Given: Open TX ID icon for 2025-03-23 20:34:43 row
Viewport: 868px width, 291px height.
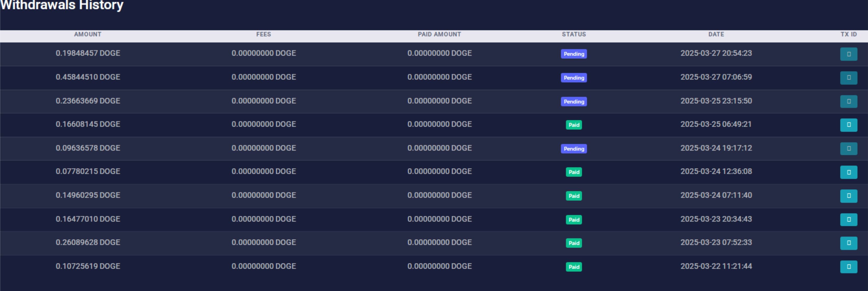Looking at the screenshot, I should tap(849, 219).
